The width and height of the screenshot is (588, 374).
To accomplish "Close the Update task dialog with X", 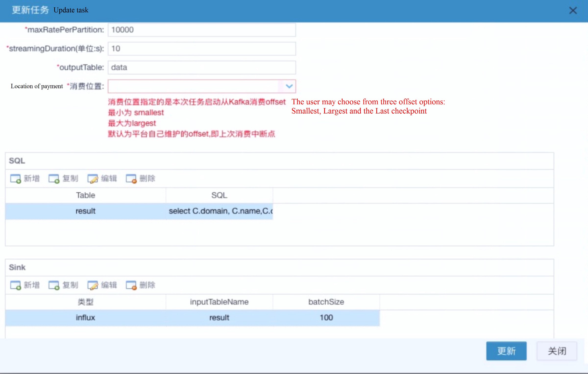I will point(573,11).
